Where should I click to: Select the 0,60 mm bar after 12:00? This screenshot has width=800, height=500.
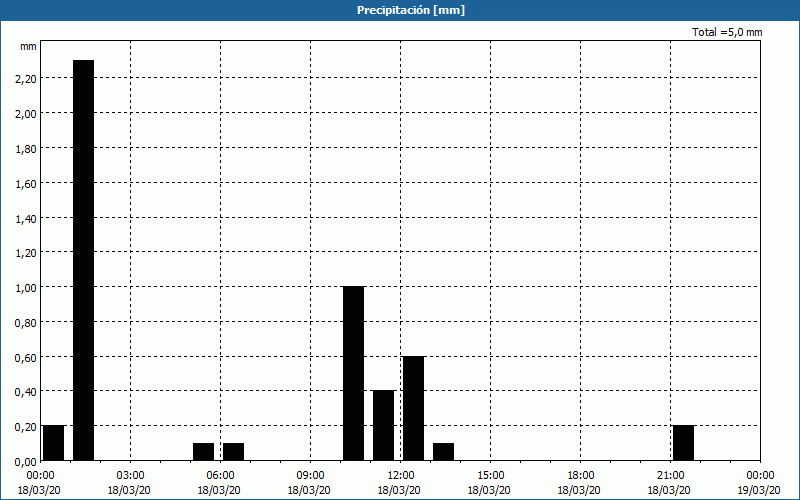point(413,408)
